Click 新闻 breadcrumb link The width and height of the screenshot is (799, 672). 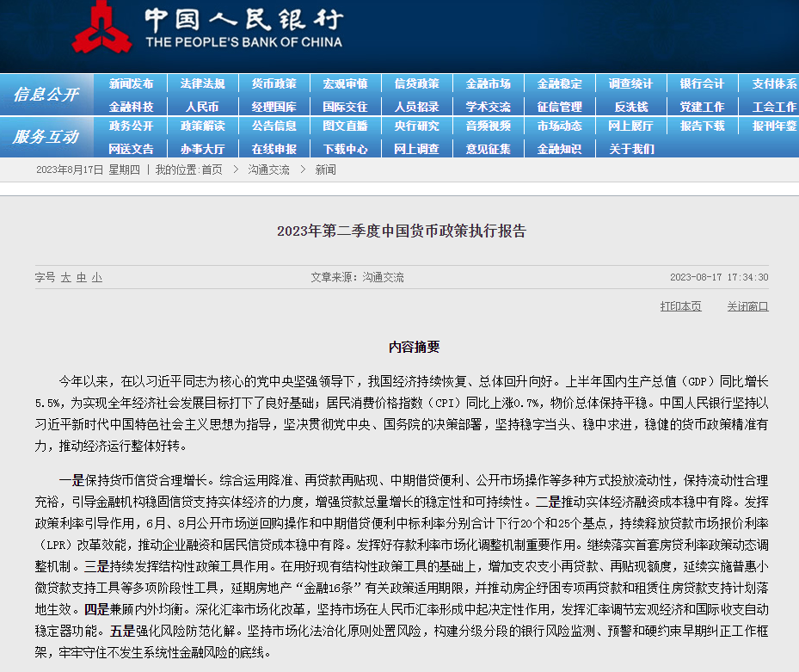(x=326, y=170)
